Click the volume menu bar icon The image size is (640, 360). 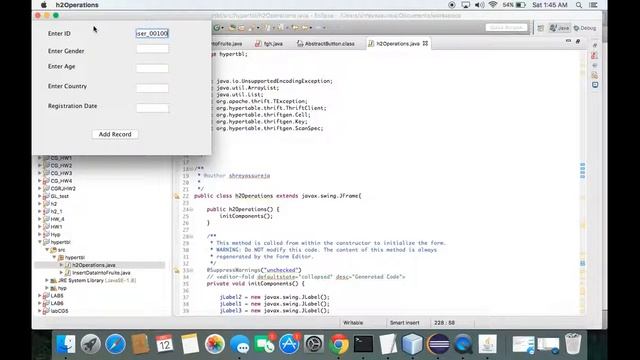click(x=479, y=5)
